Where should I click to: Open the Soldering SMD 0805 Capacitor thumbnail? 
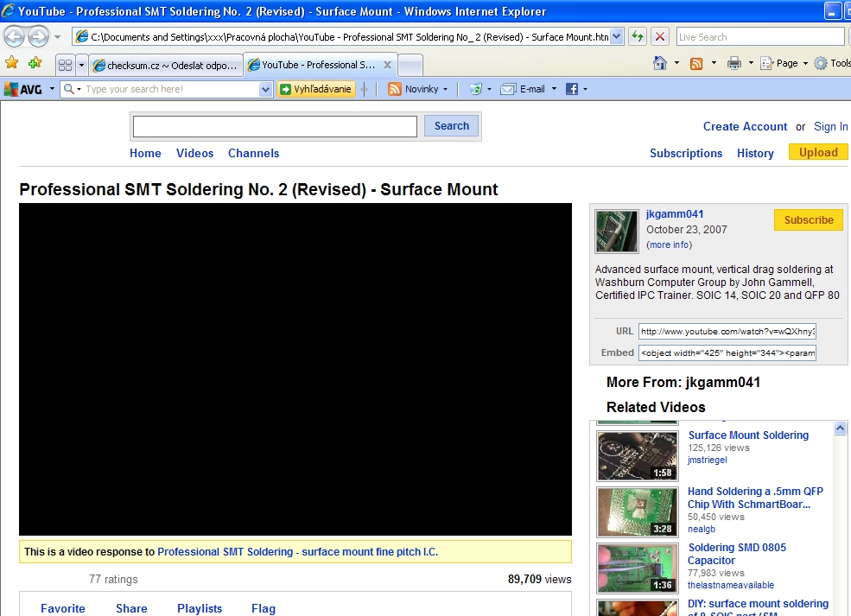coord(637,568)
